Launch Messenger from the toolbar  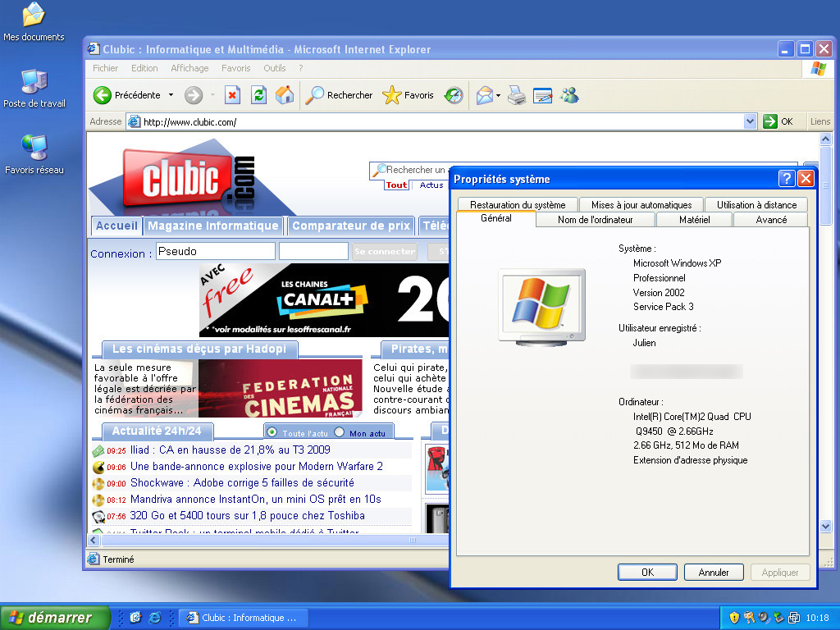[569, 94]
